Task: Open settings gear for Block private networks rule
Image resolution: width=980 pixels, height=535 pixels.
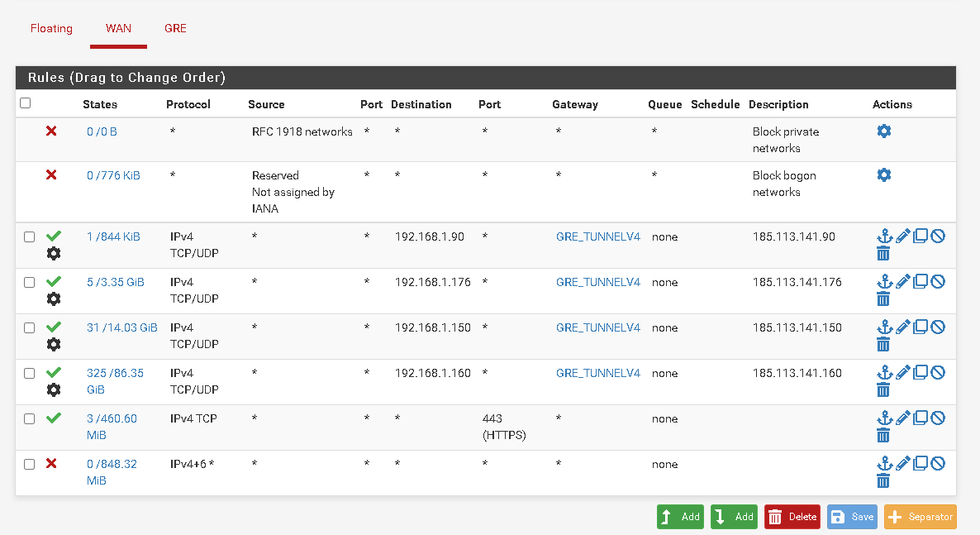Action: click(884, 131)
